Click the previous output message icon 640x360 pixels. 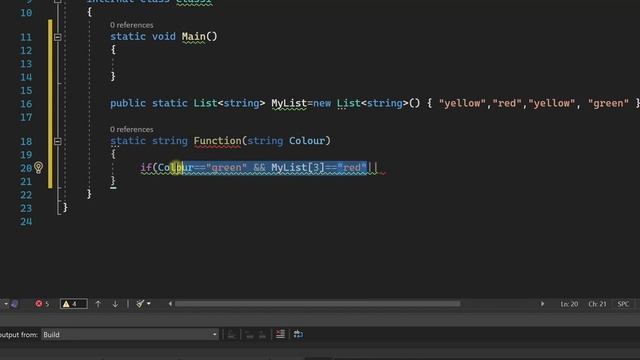pyautogui.click(x=249, y=335)
